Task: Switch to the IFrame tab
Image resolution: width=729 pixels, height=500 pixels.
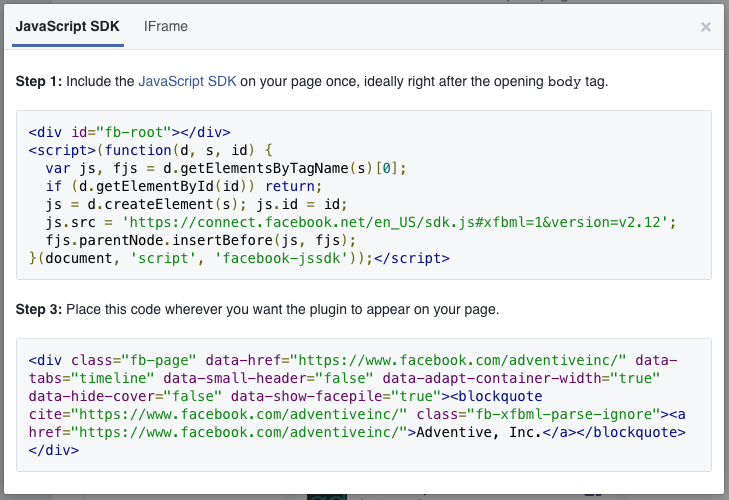Action: tap(166, 27)
